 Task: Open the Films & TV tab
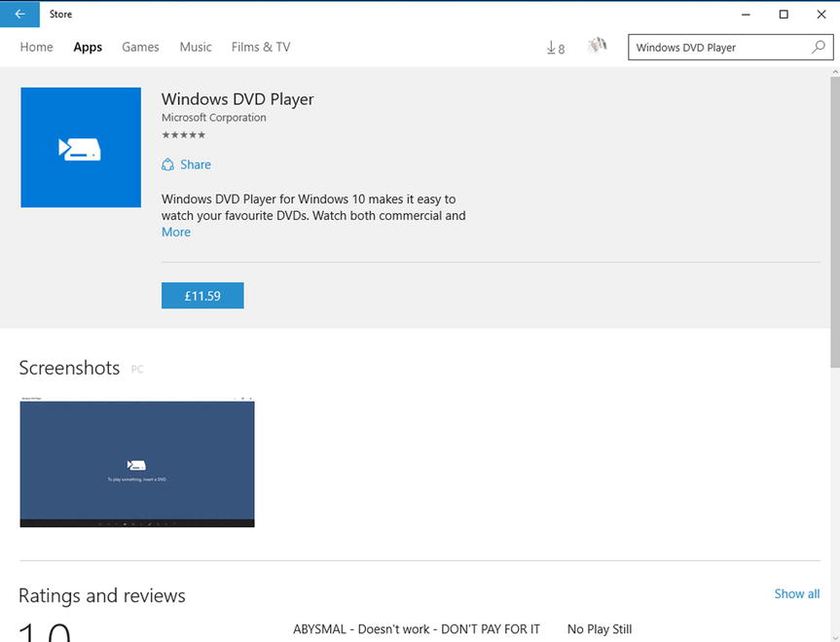261,47
